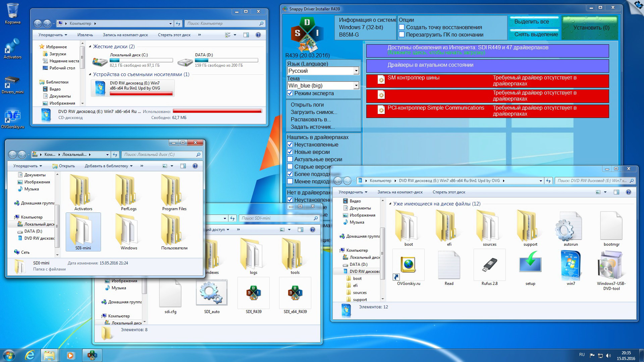644x362 pixels.
Task: Click 'Открыть логи' in Snappy sidebar
Action: tap(307, 105)
